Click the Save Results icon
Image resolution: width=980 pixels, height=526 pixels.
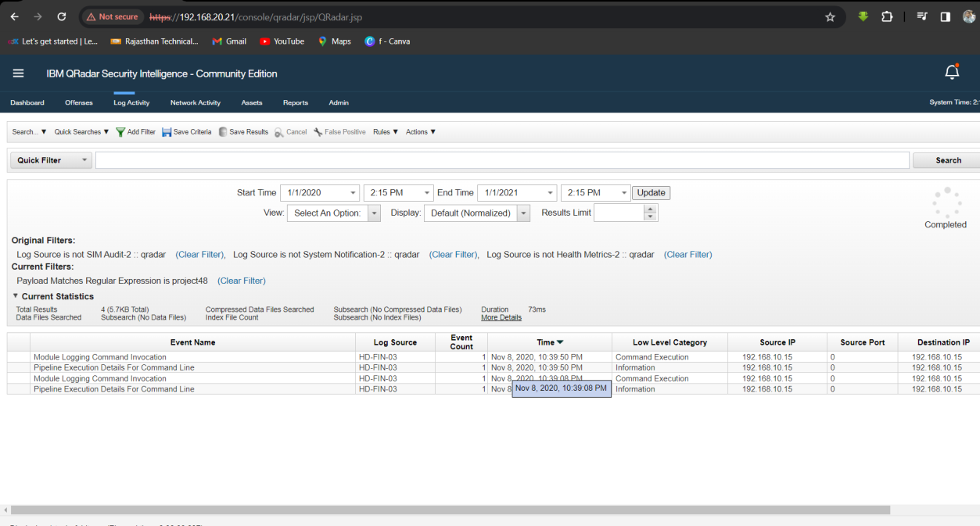223,132
